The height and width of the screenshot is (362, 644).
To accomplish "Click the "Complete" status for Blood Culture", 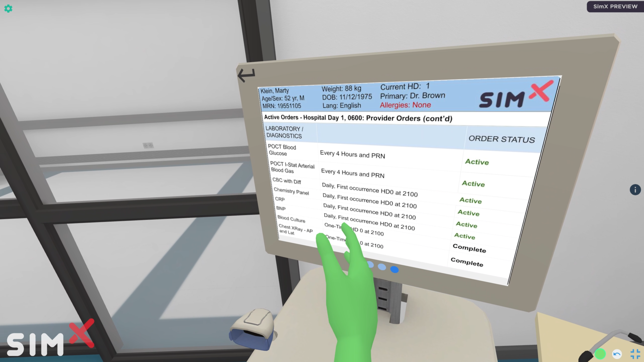I will [469, 248].
